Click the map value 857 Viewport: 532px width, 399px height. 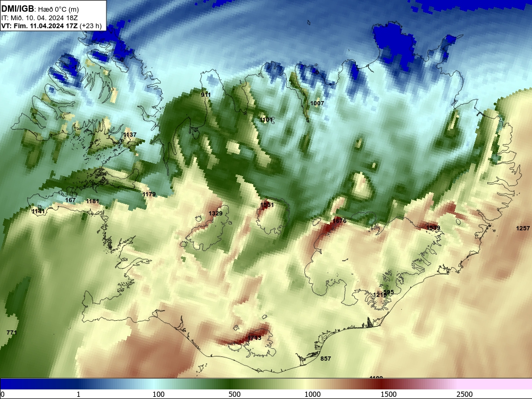[x=326, y=359]
